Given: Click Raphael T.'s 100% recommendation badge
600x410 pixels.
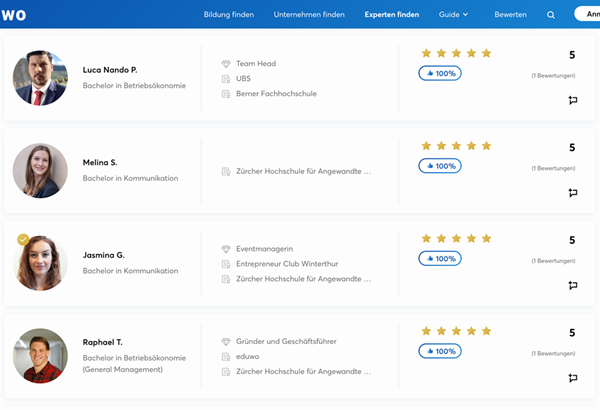Looking at the screenshot, I should [440, 351].
